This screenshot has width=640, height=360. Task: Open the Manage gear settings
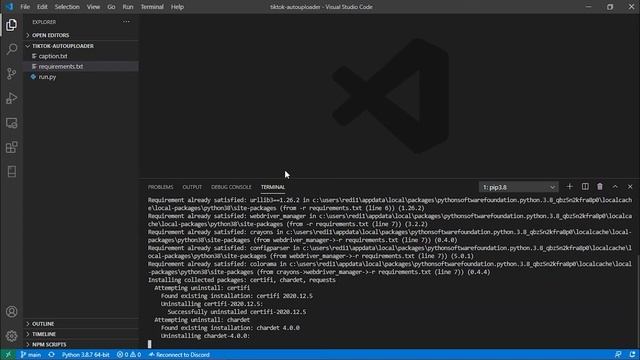click(11, 336)
